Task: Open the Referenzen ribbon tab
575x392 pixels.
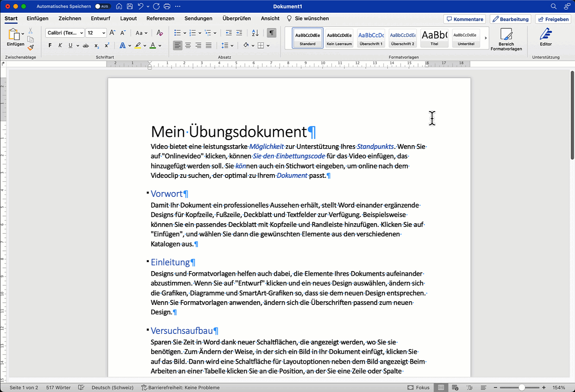Action: [160, 19]
